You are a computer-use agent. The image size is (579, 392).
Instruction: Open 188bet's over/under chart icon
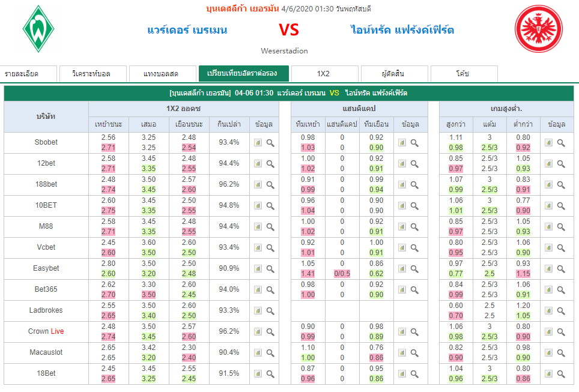(549, 184)
